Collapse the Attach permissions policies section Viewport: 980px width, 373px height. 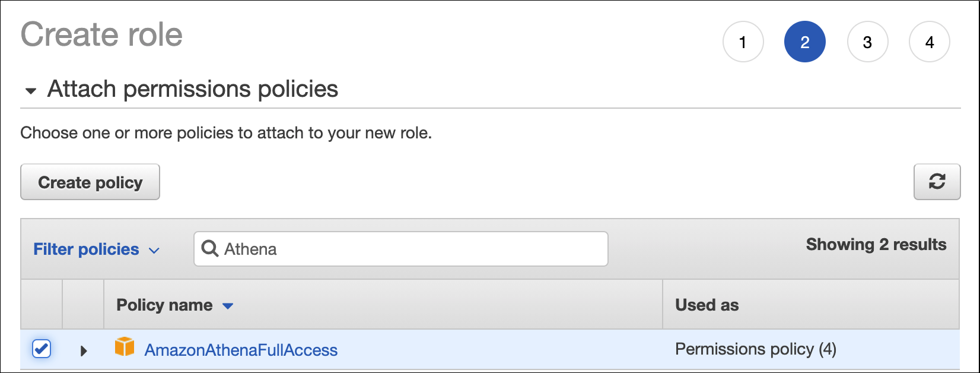pyautogui.click(x=31, y=91)
